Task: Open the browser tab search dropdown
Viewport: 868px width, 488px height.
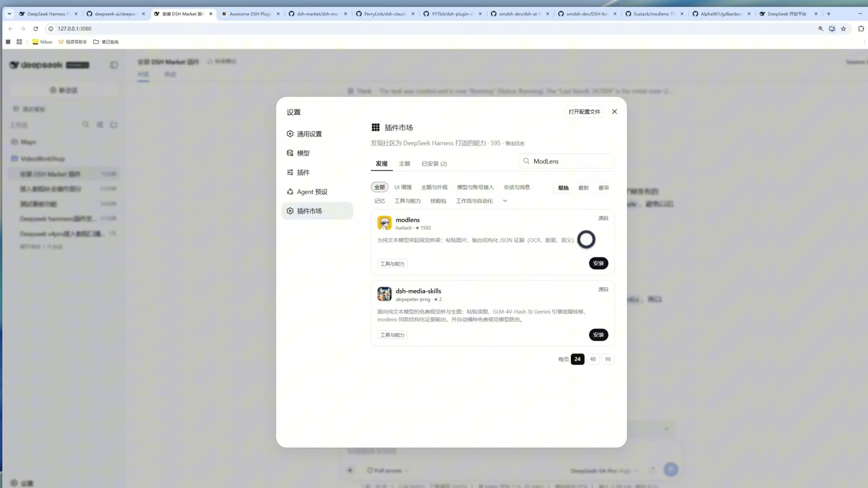Action: point(9,14)
